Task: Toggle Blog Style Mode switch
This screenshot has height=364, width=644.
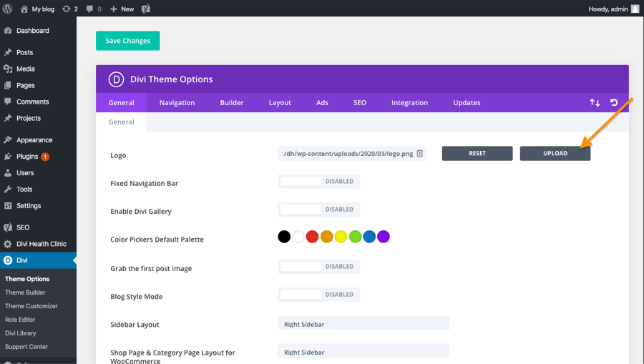Action: pyautogui.click(x=318, y=295)
